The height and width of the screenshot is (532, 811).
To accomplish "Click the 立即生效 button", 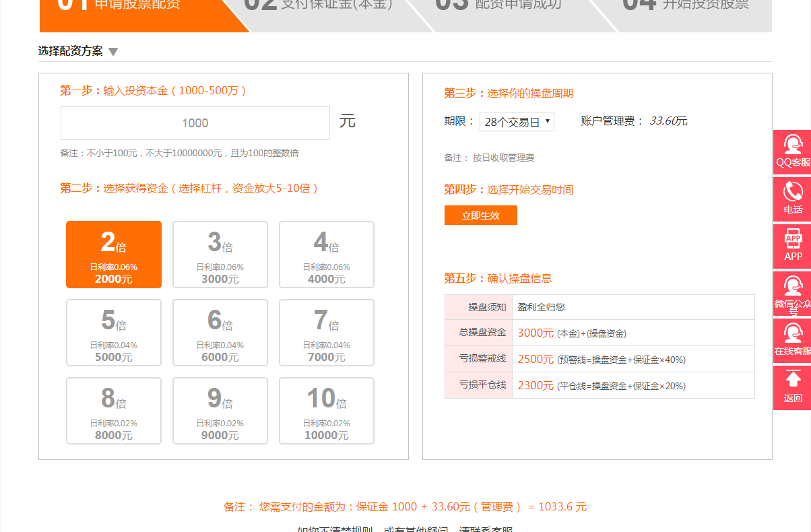I will [x=481, y=215].
